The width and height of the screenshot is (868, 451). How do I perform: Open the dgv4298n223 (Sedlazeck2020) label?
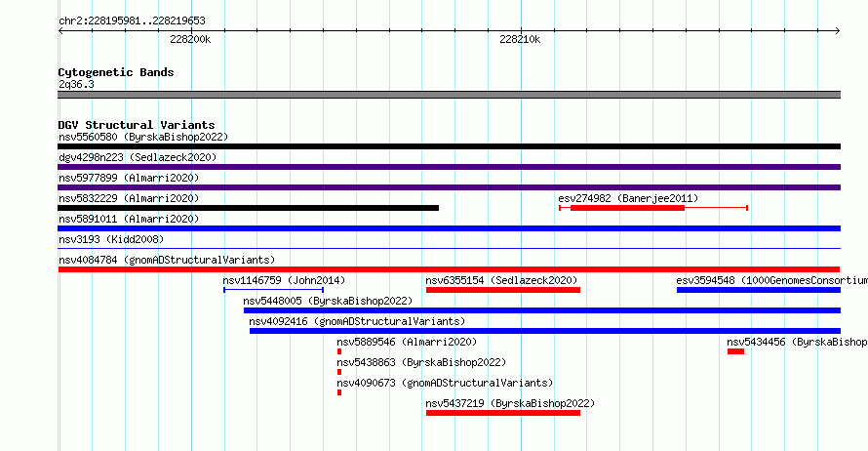click(x=138, y=157)
